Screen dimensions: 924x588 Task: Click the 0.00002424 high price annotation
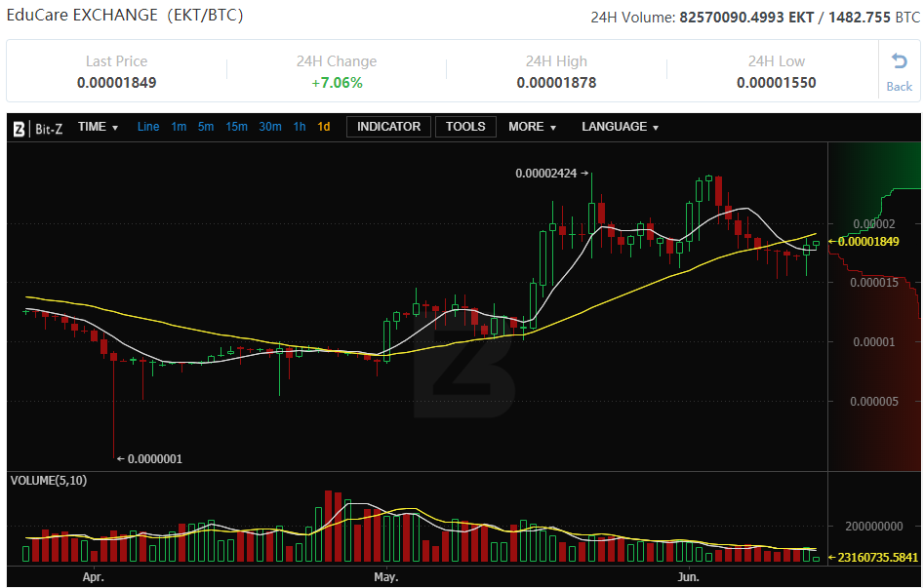pyautogui.click(x=546, y=174)
